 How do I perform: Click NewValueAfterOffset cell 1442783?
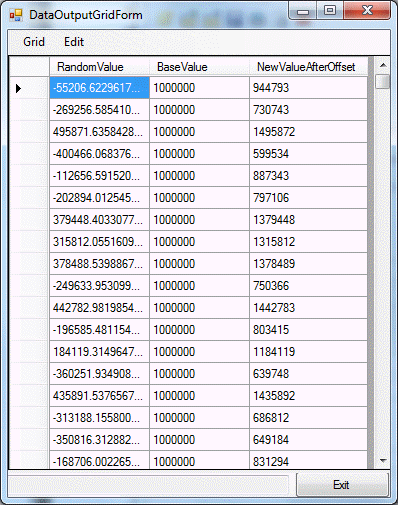pos(309,308)
